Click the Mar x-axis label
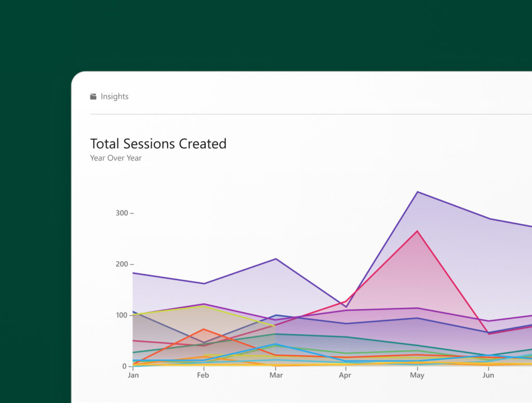Screen dimensions: 532x403 pos(275,375)
